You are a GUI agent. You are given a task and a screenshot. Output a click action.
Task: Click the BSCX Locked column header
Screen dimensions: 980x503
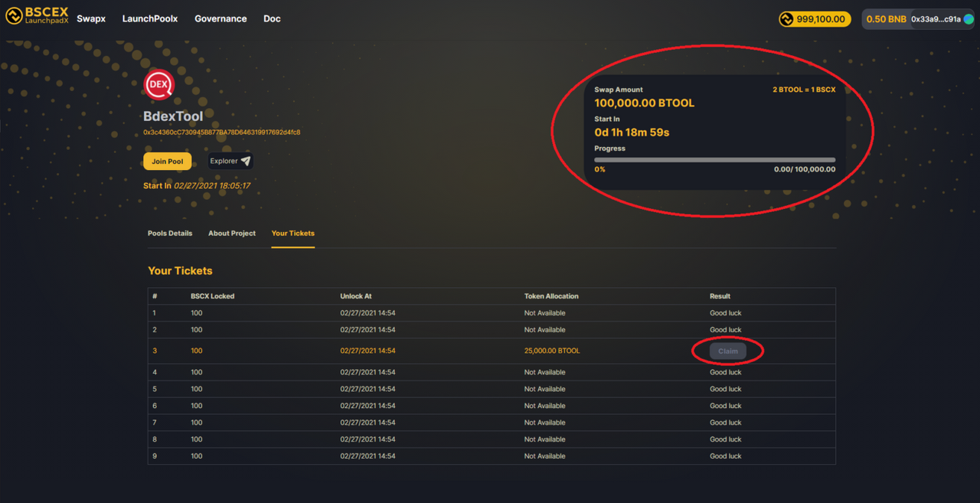(x=213, y=296)
